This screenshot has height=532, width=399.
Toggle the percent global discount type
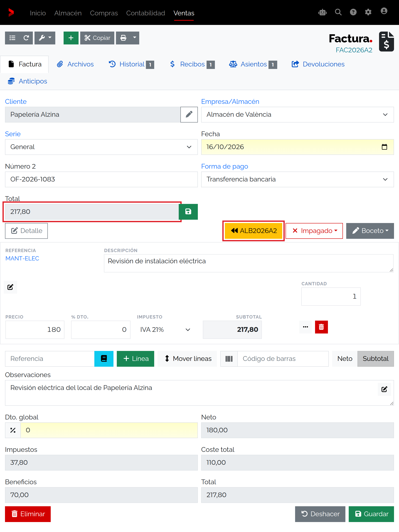pyautogui.click(x=13, y=430)
